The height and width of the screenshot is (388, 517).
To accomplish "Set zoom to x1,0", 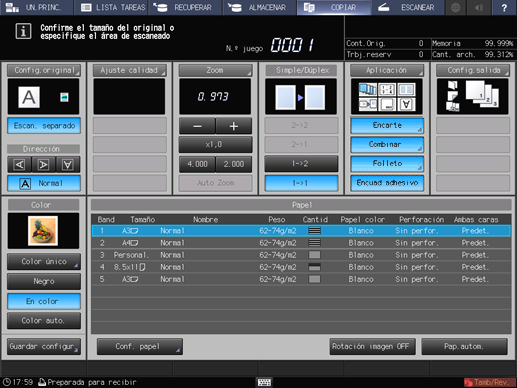I will point(215,145).
